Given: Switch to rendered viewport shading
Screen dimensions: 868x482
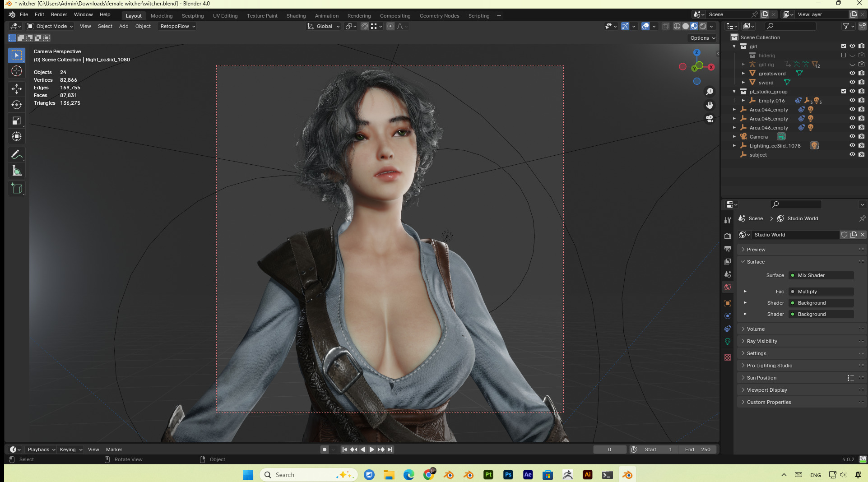Looking at the screenshot, I should click(703, 26).
